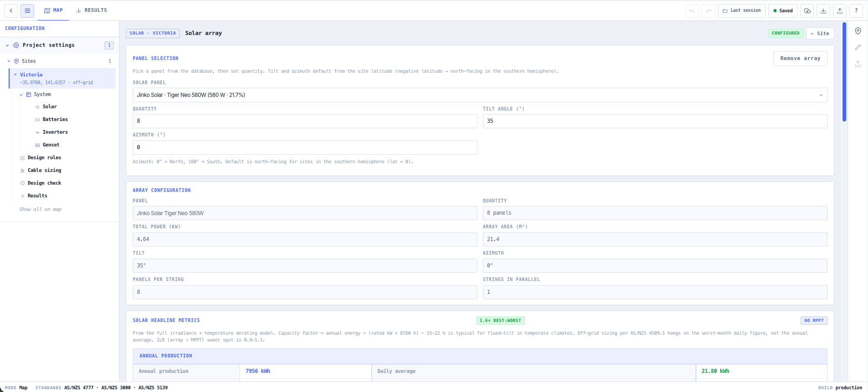
Task: Click the generator icon beside Genset
Action: point(37,145)
